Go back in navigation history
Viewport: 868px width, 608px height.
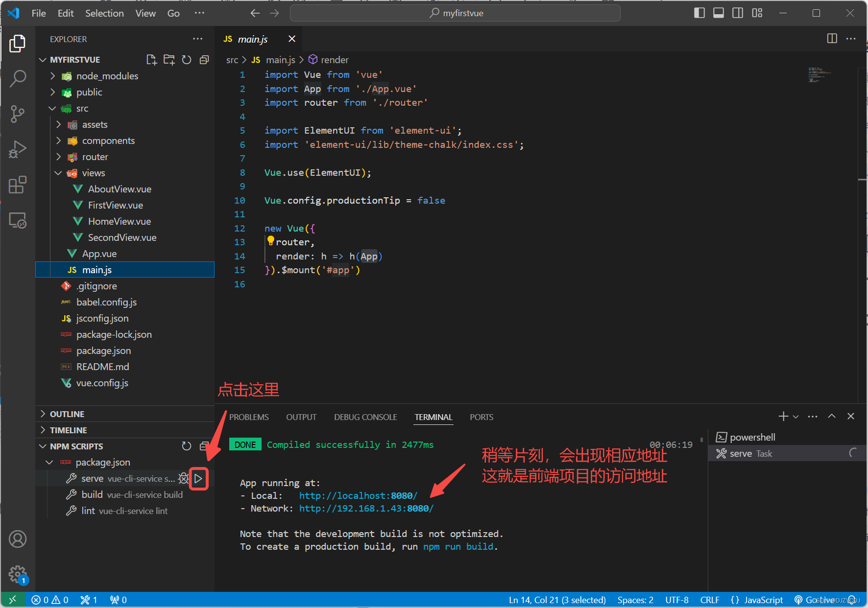pos(255,13)
